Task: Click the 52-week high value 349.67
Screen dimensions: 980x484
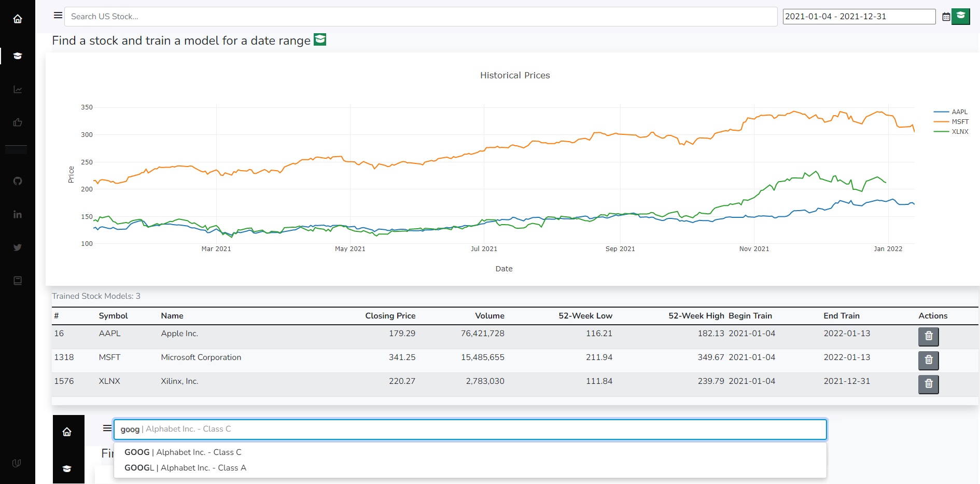Action: (710, 357)
